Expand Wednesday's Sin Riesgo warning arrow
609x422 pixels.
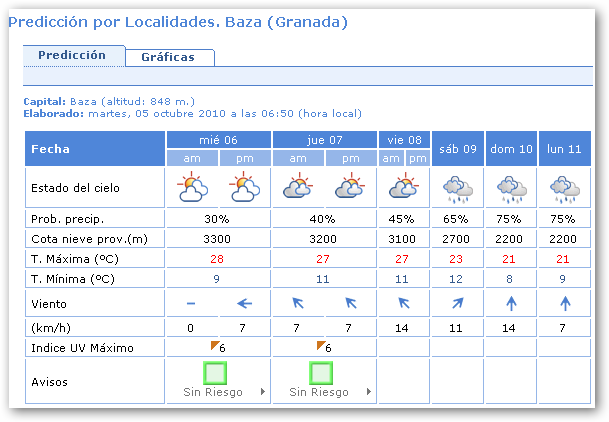[x=263, y=392]
